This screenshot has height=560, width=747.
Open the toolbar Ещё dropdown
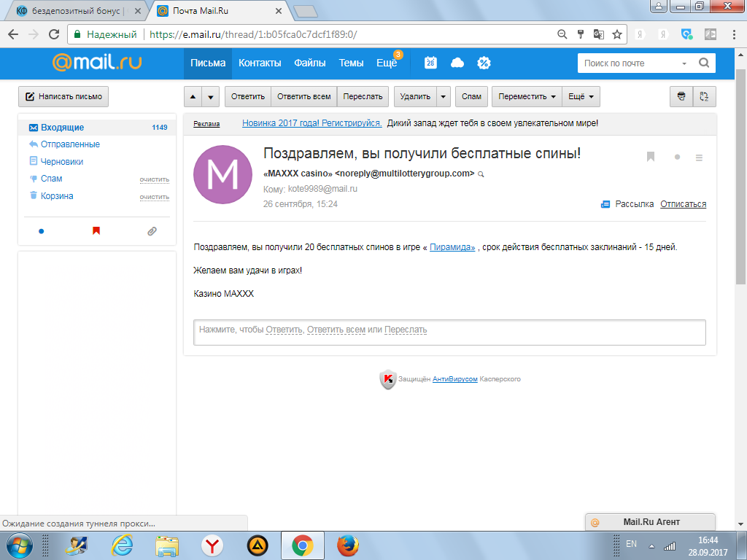(x=581, y=96)
